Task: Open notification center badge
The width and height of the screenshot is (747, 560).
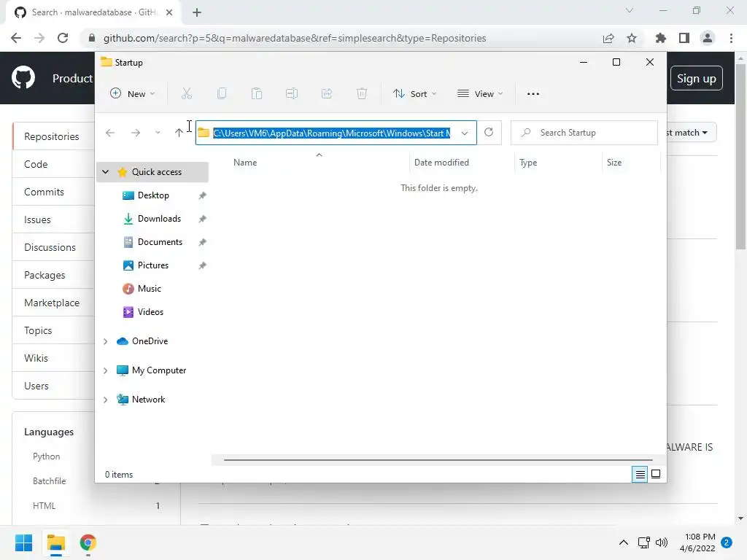Action: (727, 542)
